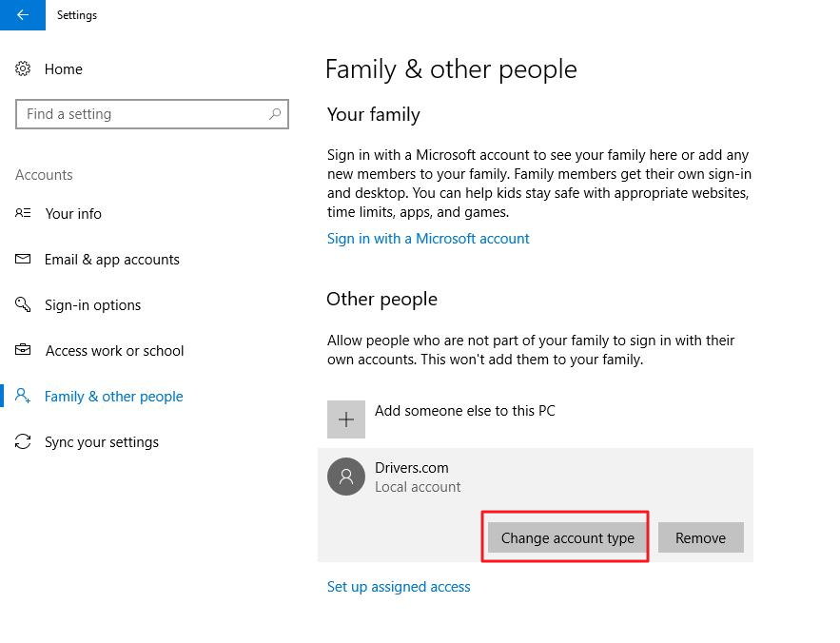Image resolution: width=840 pixels, height=643 pixels.
Task: Click the back arrow button
Action: coord(21,15)
